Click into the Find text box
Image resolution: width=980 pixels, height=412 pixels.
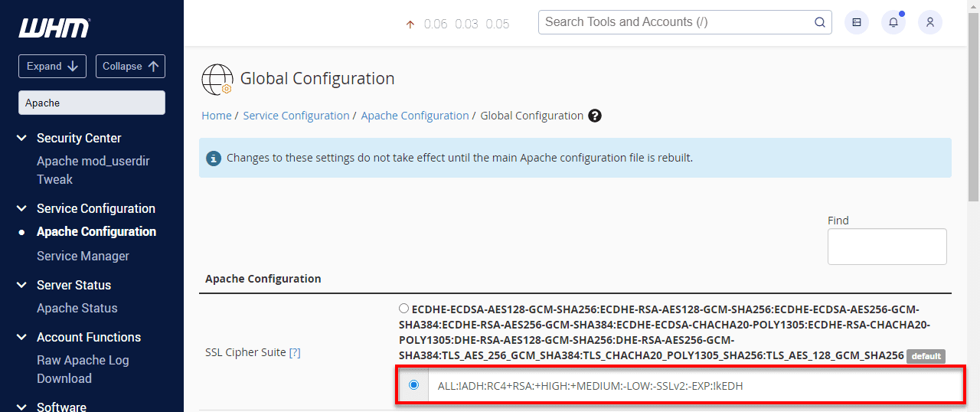[x=887, y=247]
